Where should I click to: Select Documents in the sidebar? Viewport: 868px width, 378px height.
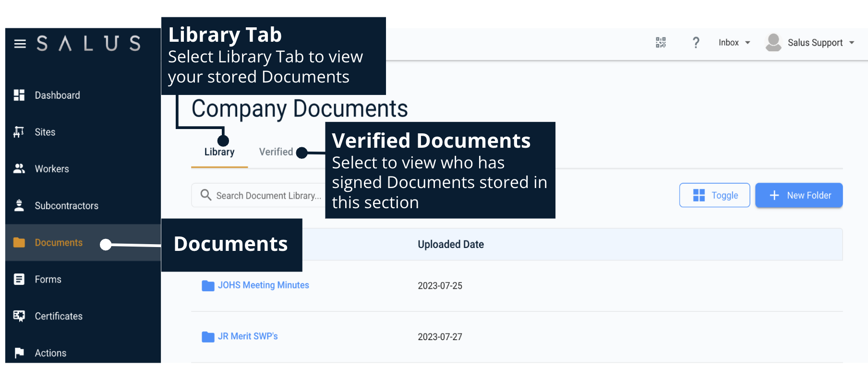59,243
